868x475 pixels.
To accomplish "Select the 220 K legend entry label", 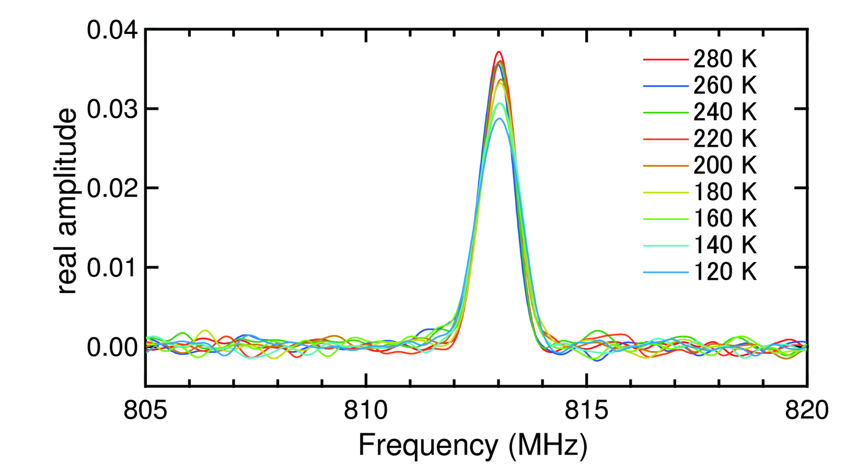I will pos(724,139).
